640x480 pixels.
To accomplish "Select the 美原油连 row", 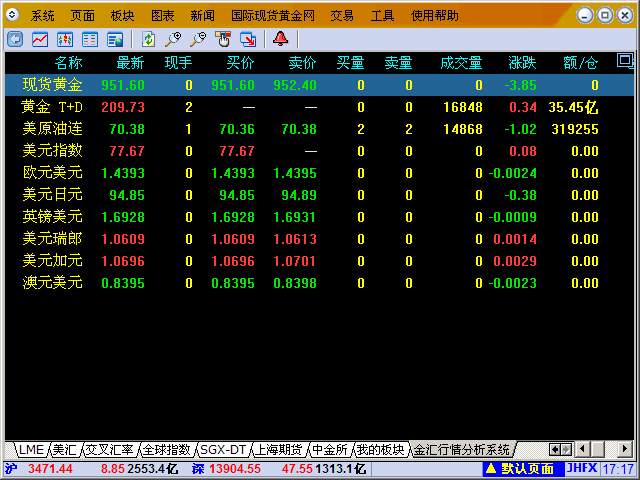I will (52, 129).
